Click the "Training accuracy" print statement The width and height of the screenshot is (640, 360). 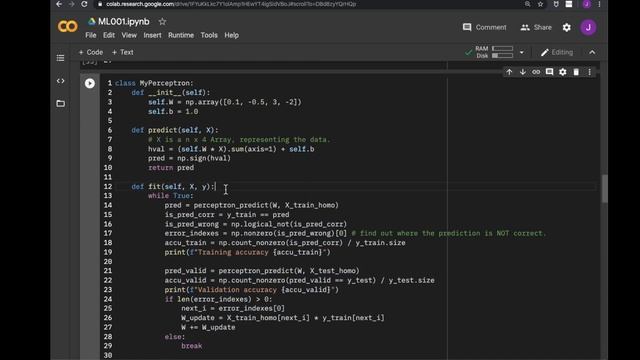click(x=247, y=252)
